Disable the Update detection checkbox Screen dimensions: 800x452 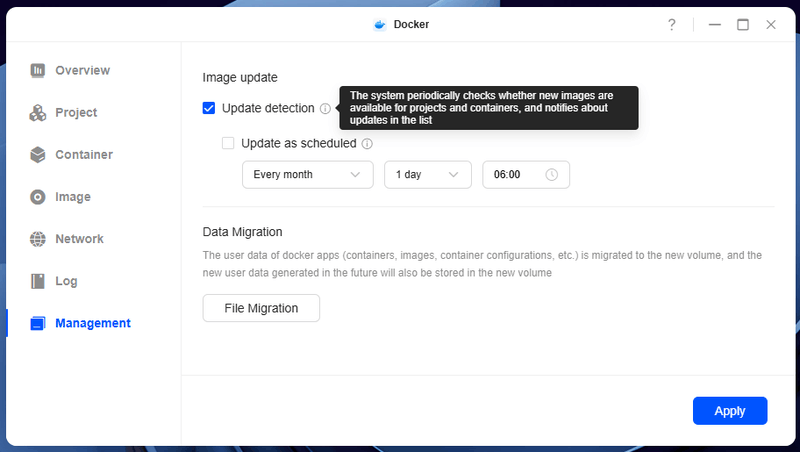pyautogui.click(x=209, y=108)
